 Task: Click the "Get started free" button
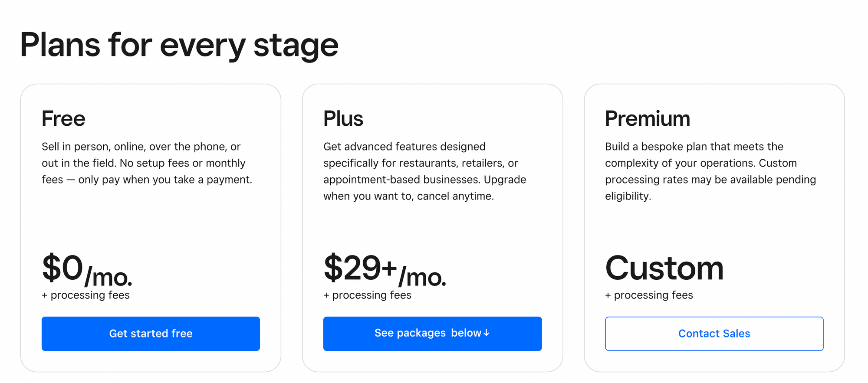click(151, 334)
